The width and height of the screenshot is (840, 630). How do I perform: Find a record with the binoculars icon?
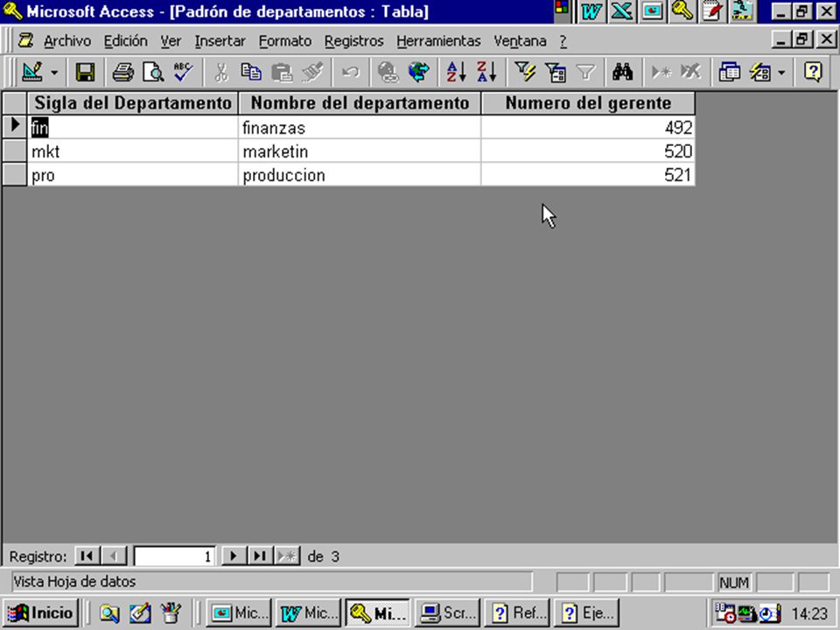point(622,72)
